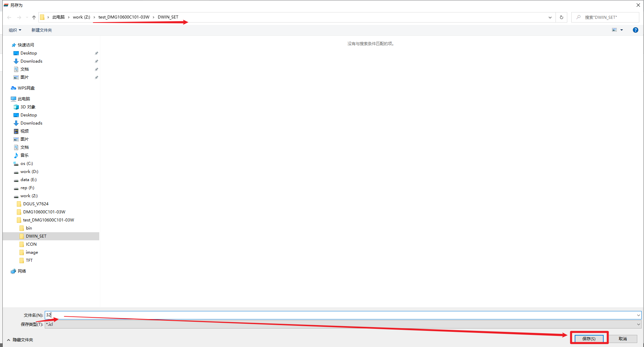Open DMG10600C101-03W folder in tree
The width and height of the screenshot is (644, 347).
click(44, 212)
